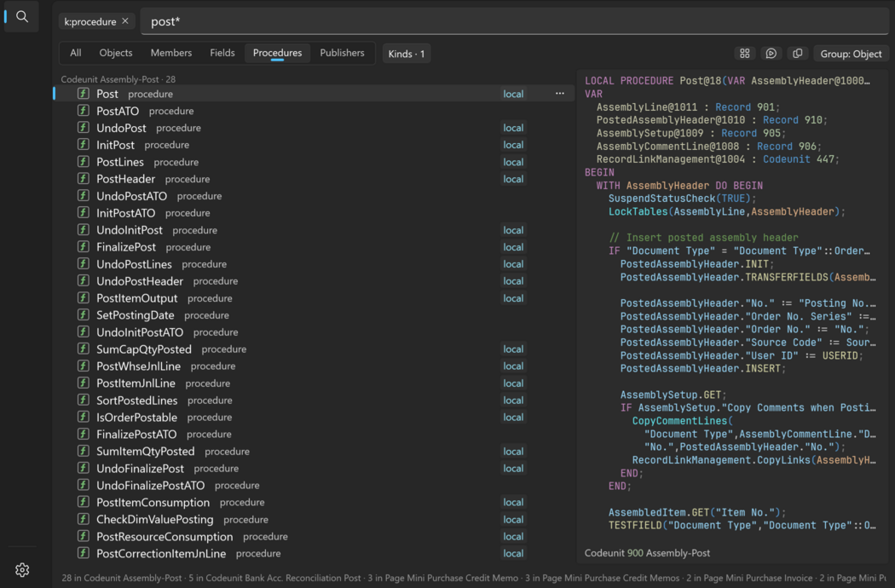The width and height of the screenshot is (895, 588).
Task: Click the post* search input field
Action: pyautogui.click(x=514, y=21)
